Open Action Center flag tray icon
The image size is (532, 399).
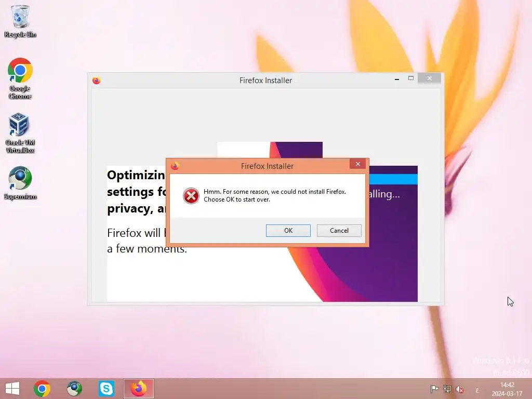434,389
